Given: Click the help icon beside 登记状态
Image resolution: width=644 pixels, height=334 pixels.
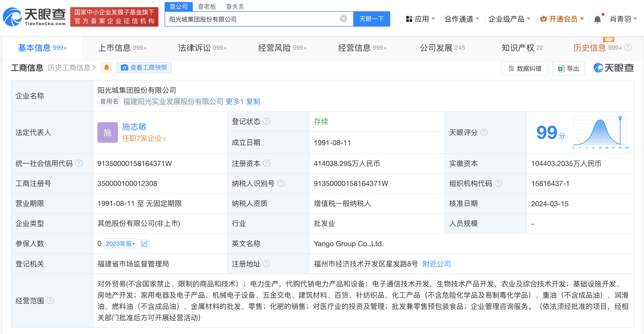Looking at the screenshot, I should [267, 122].
